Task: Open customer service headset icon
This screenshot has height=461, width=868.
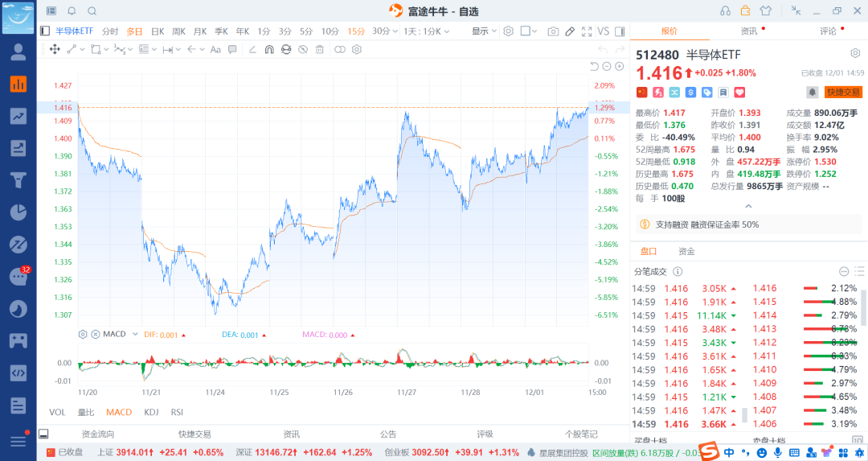Action: click(725, 11)
